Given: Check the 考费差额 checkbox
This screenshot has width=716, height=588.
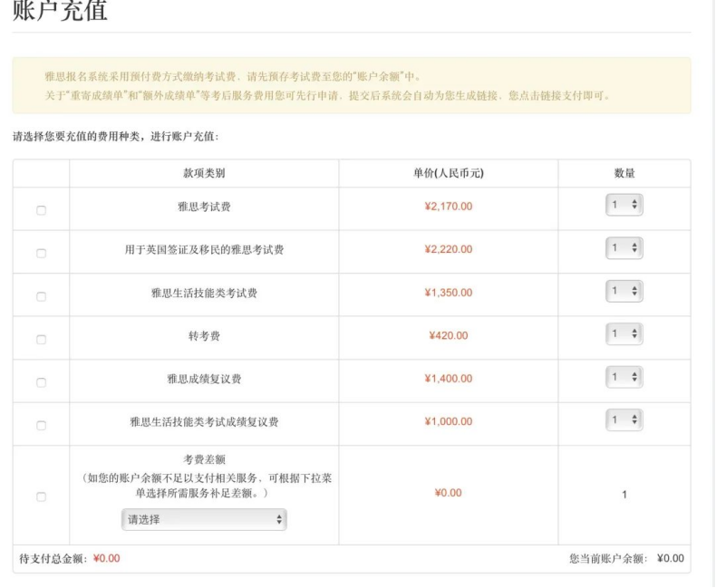Looking at the screenshot, I should (x=41, y=496).
